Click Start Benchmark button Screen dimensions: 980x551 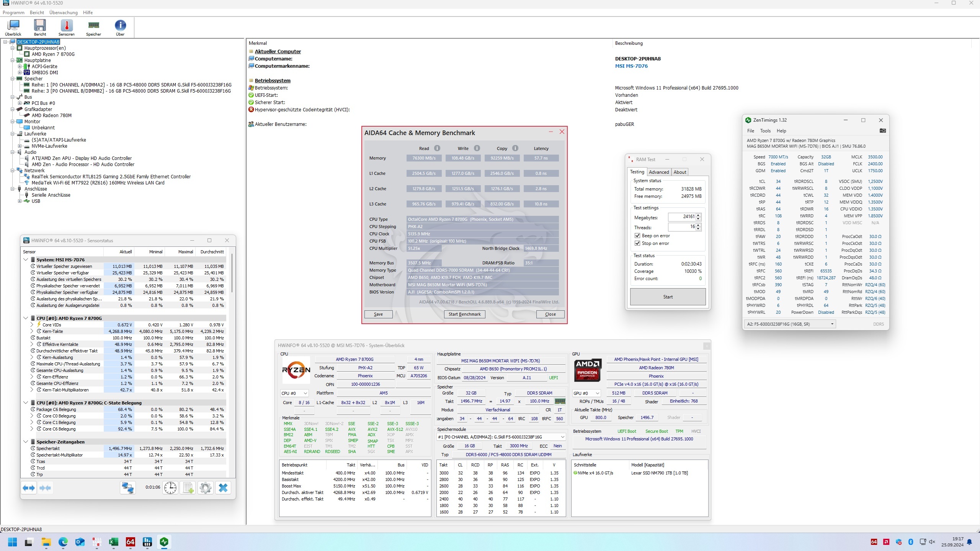464,314
